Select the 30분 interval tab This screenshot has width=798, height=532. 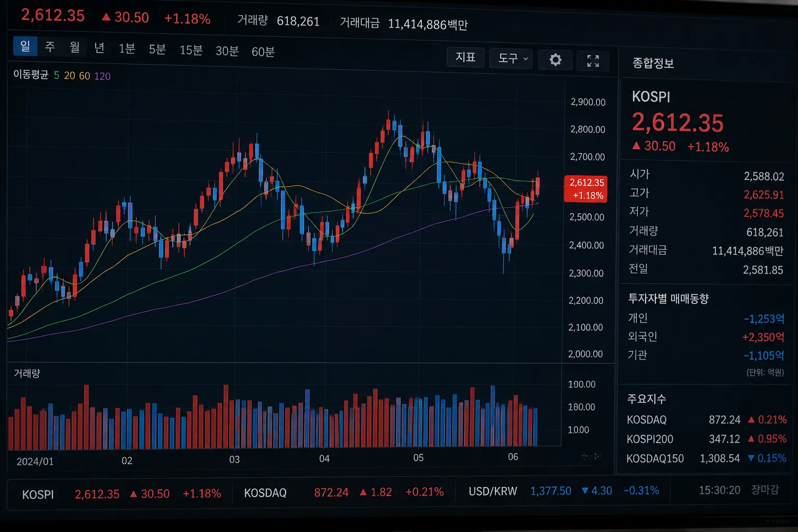(x=227, y=51)
